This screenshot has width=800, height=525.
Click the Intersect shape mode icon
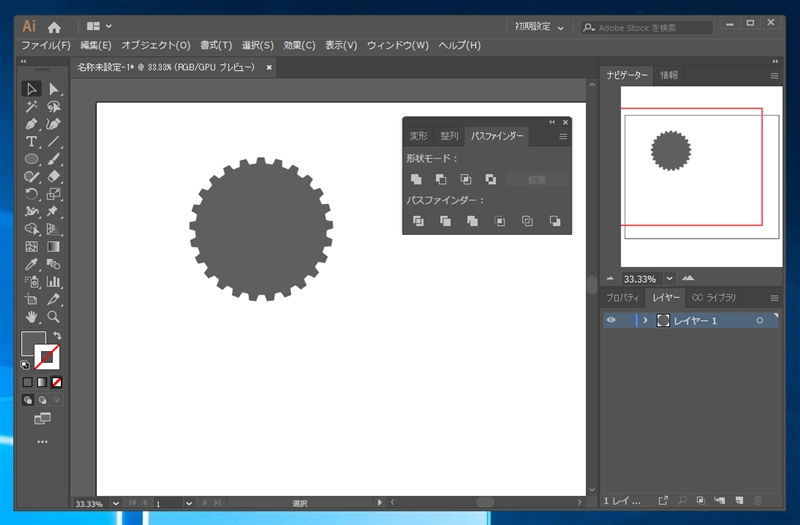[x=466, y=179]
